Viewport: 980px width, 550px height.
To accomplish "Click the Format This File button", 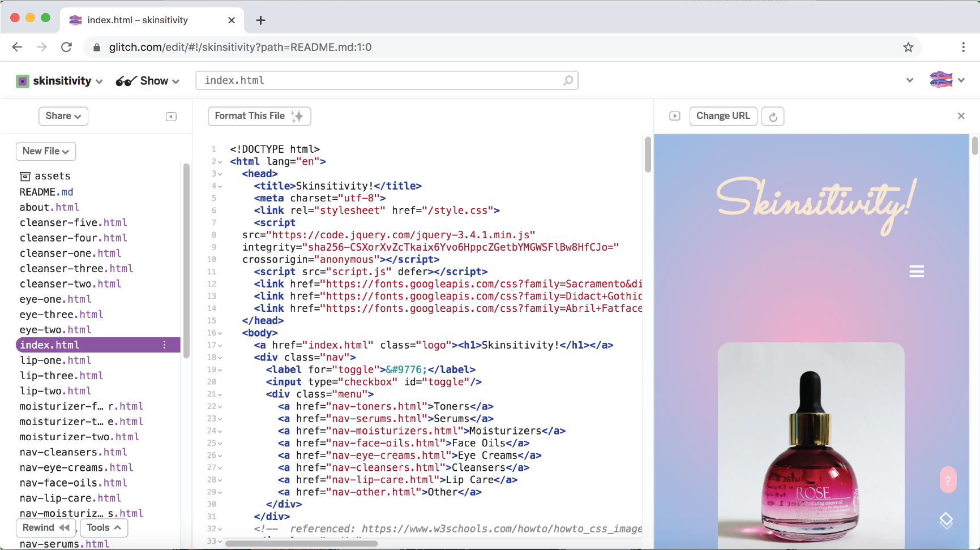I will (259, 116).
